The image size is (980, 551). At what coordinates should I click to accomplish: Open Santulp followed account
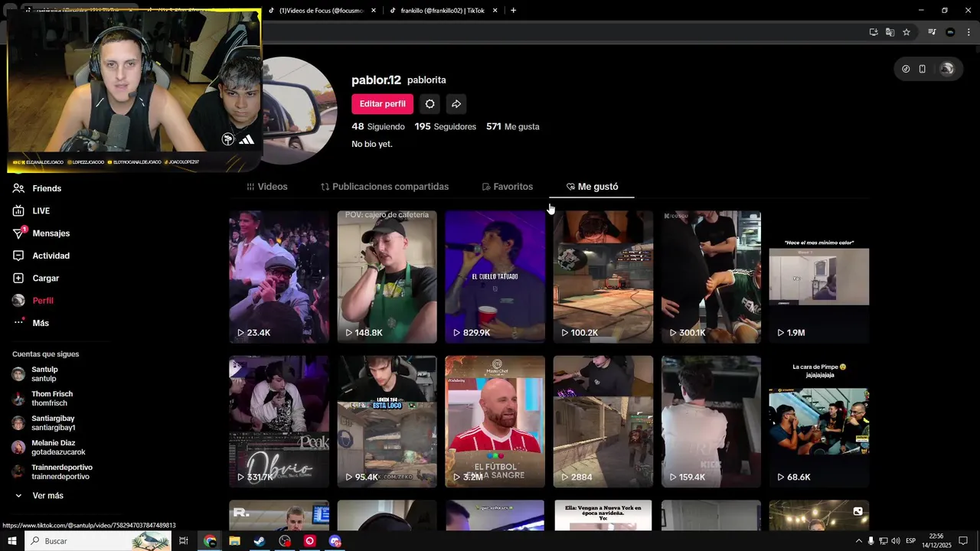(x=44, y=374)
